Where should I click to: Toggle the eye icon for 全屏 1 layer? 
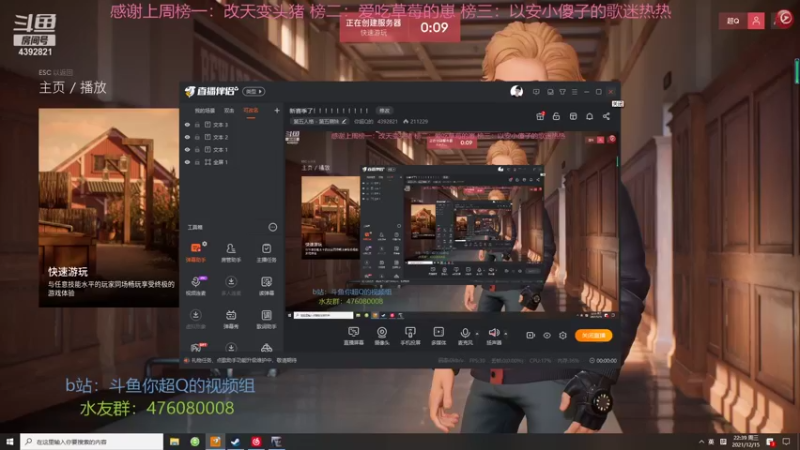click(x=187, y=162)
